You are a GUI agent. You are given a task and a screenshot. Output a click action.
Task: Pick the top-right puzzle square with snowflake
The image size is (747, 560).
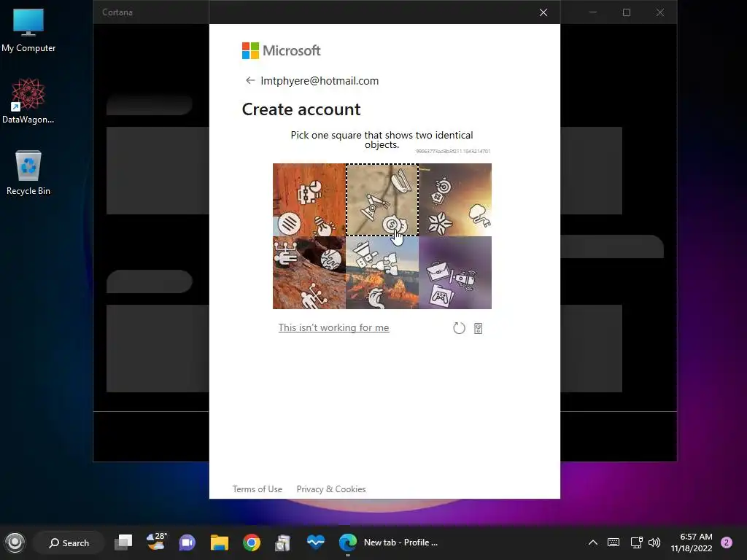[x=455, y=200]
